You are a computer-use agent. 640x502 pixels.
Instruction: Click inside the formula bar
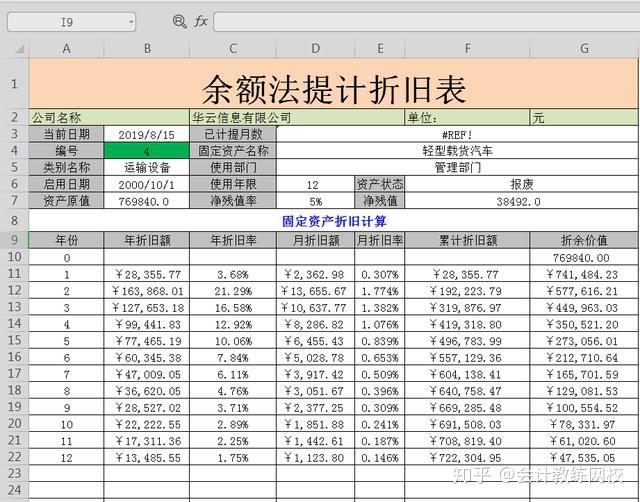[x=427, y=22]
